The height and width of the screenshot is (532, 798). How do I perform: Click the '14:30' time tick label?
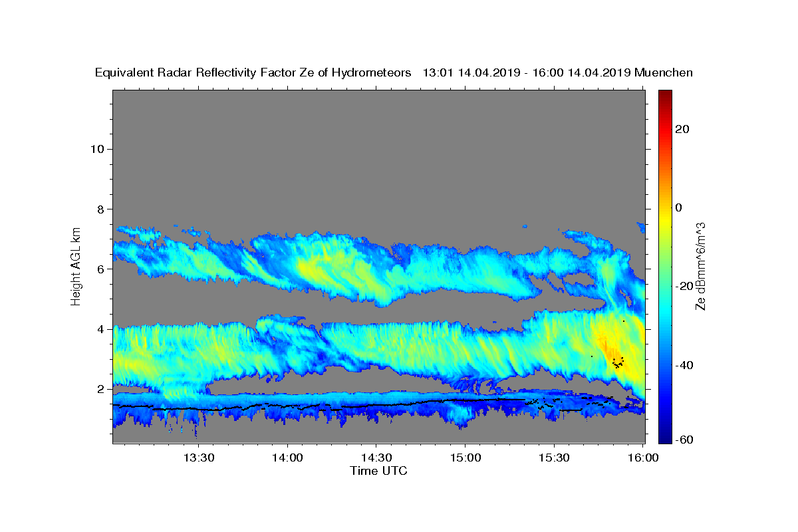click(x=376, y=458)
